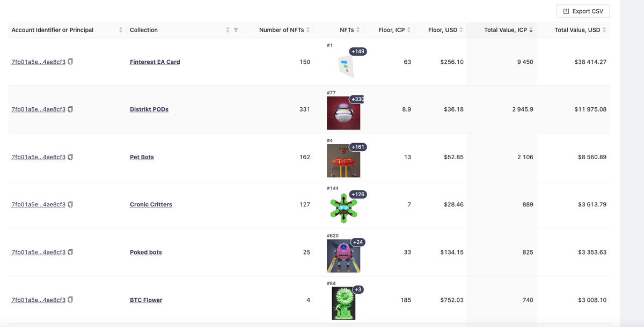
Task: Open the Cronic Critters collection link
Action: [x=151, y=204]
